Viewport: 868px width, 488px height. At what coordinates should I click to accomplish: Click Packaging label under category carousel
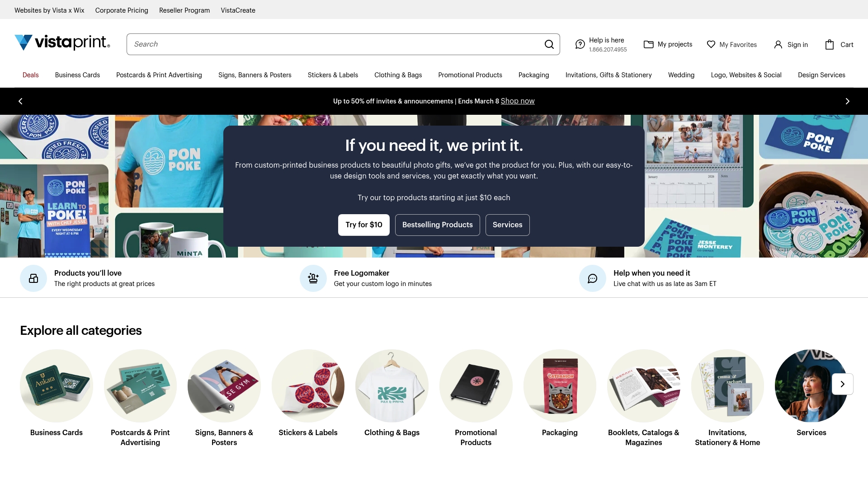tap(560, 432)
